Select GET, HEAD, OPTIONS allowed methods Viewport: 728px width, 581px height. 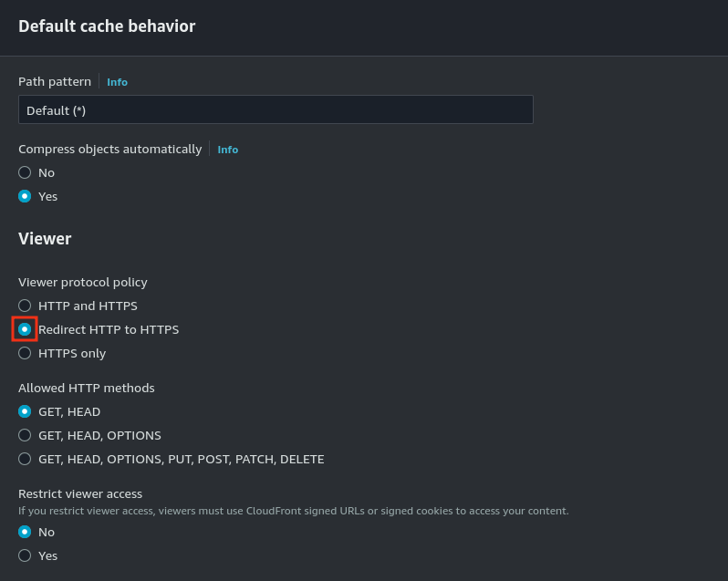point(25,435)
